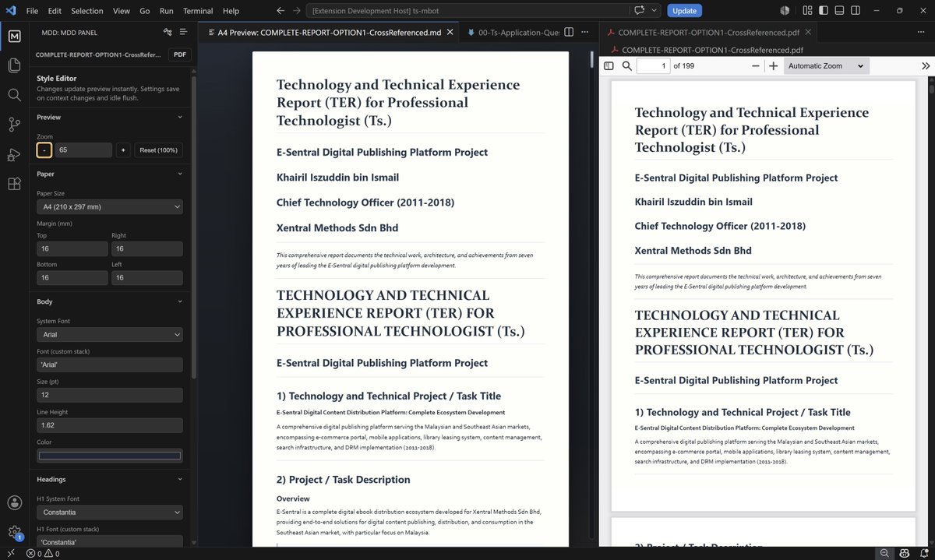Screen dimensions: 935x560
Task: Decrease preview zoom with minus button
Action: coord(44,150)
